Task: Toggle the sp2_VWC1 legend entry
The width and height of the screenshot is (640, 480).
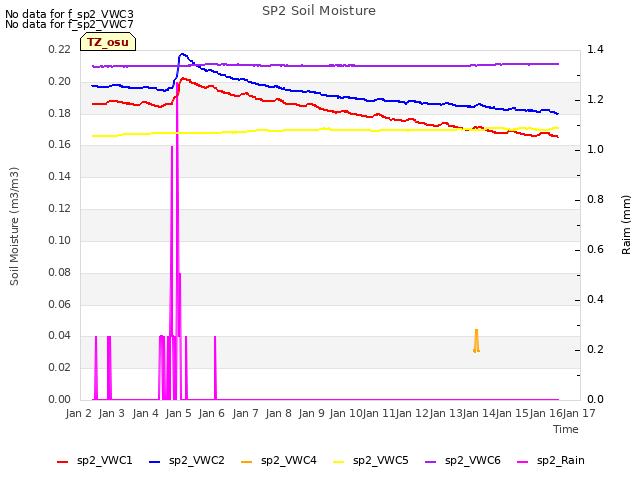Action: point(95,461)
